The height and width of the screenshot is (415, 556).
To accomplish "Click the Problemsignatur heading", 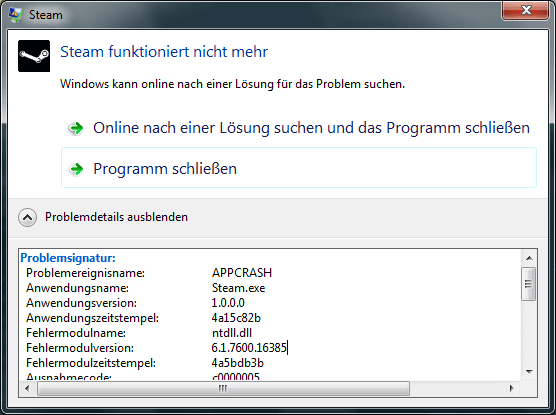I will point(68,258).
